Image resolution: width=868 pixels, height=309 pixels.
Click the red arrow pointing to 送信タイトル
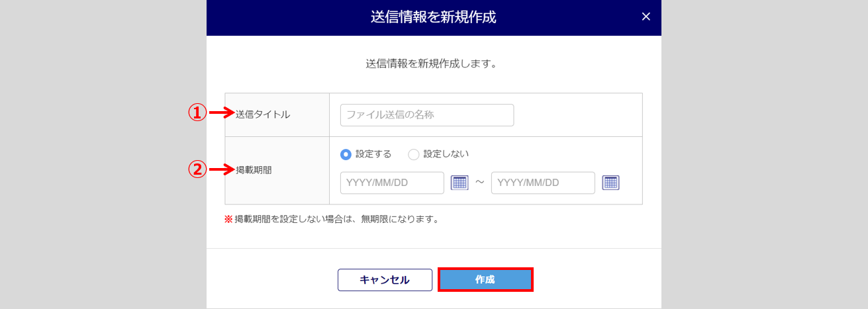coord(222,114)
